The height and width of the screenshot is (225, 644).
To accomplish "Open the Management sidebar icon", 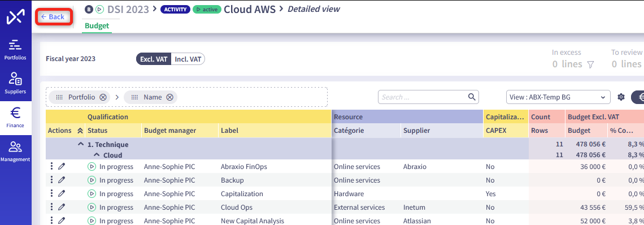I will click(15, 152).
